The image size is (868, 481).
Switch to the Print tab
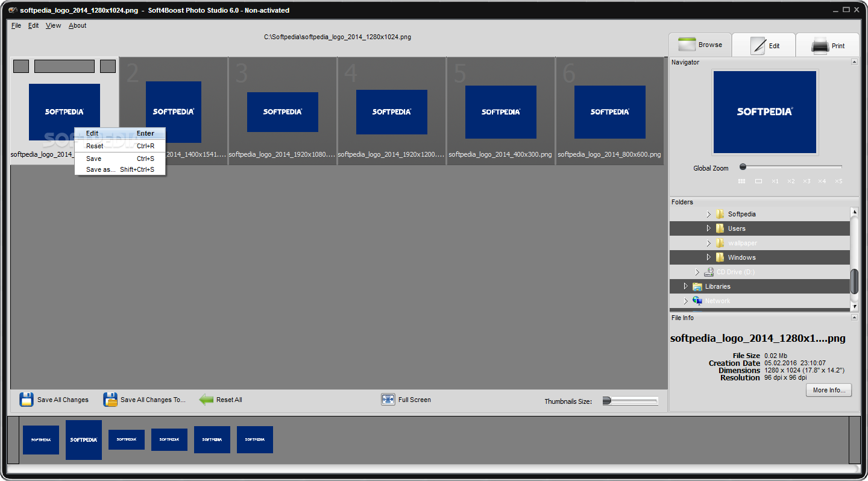[x=828, y=45]
